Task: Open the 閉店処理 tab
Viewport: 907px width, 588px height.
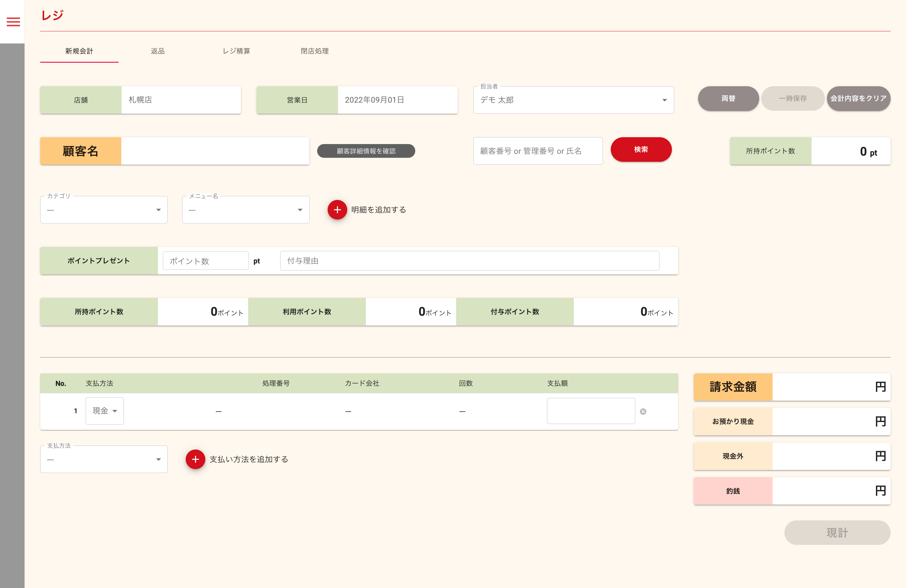Action: (315, 51)
